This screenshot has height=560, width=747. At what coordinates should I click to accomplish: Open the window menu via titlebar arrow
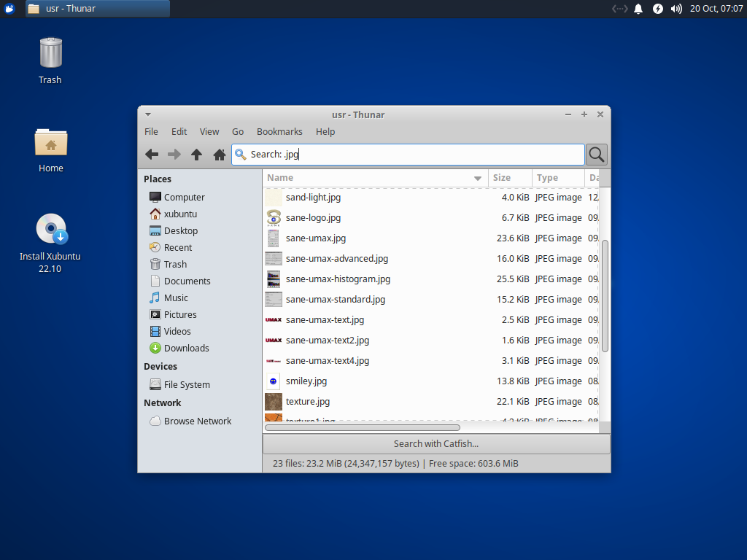pos(148,114)
